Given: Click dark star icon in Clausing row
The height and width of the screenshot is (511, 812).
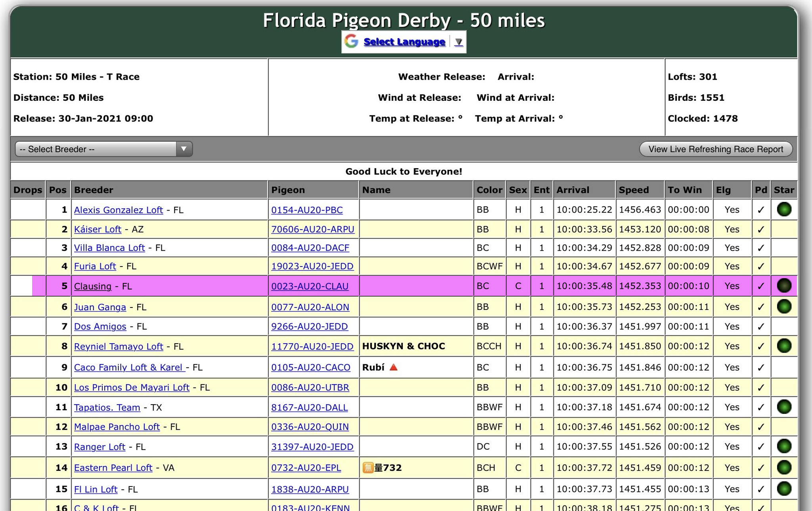Looking at the screenshot, I should (x=784, y=286).
